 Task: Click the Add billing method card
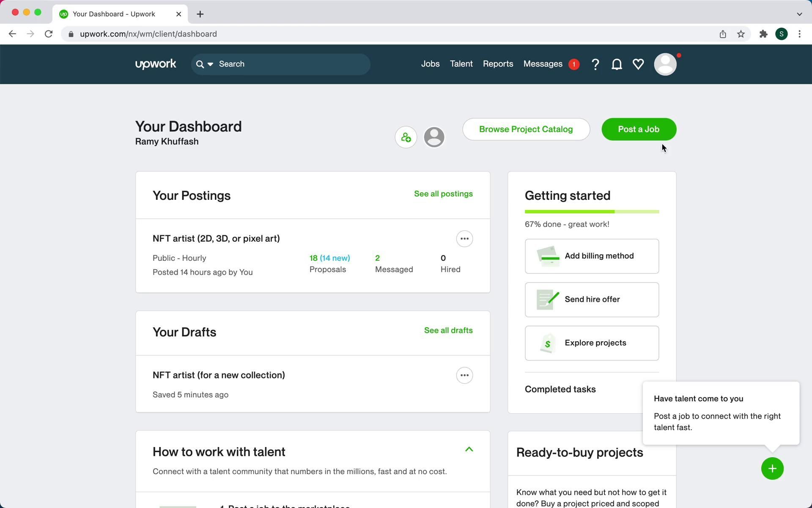pos(591,256)
